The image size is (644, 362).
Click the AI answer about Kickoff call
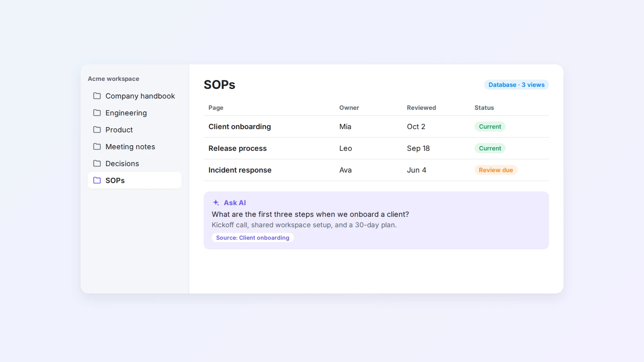(304, 225)
